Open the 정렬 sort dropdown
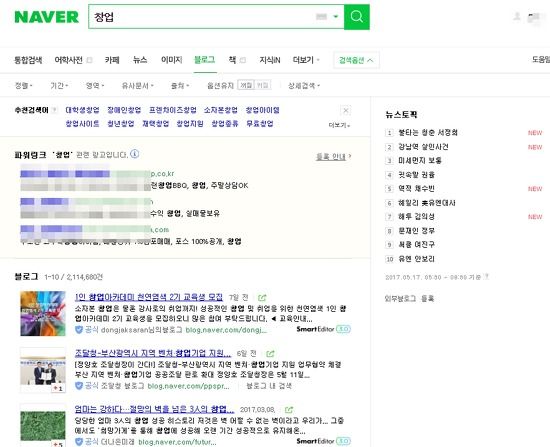 pos(24,86)
